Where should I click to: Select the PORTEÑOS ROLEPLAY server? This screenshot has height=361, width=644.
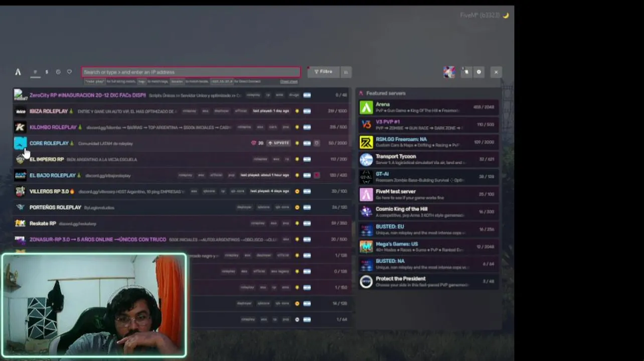click(182, 208)
